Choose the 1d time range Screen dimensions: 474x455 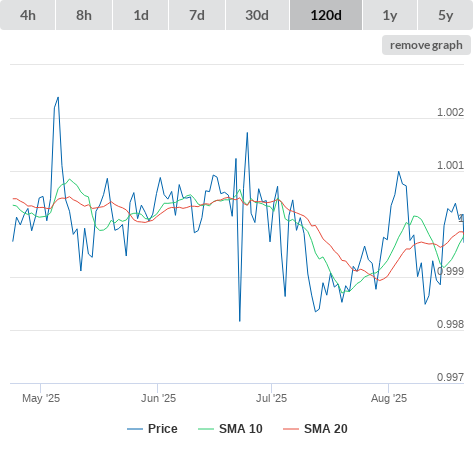click(141, 15)
